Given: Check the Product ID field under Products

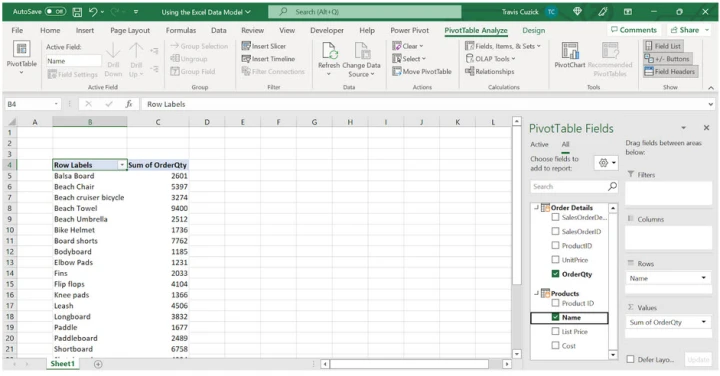Looking at the screenshot, I should point(555,303).
